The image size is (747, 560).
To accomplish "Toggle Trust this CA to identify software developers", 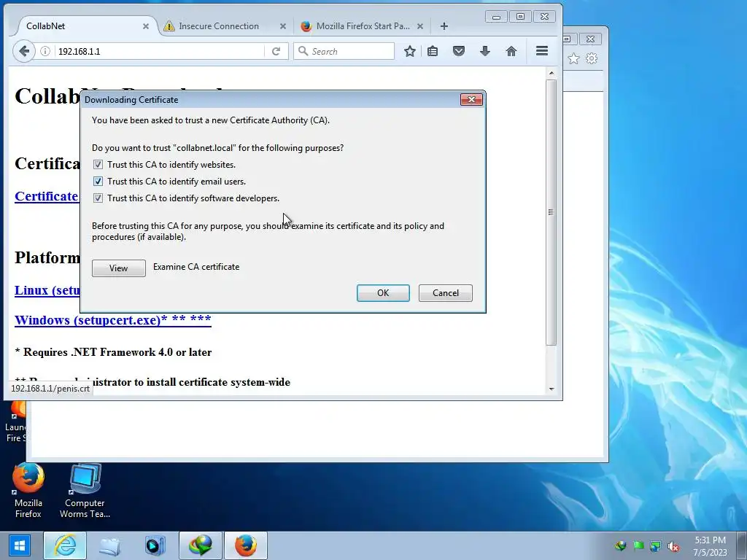I will pos(98,198).
